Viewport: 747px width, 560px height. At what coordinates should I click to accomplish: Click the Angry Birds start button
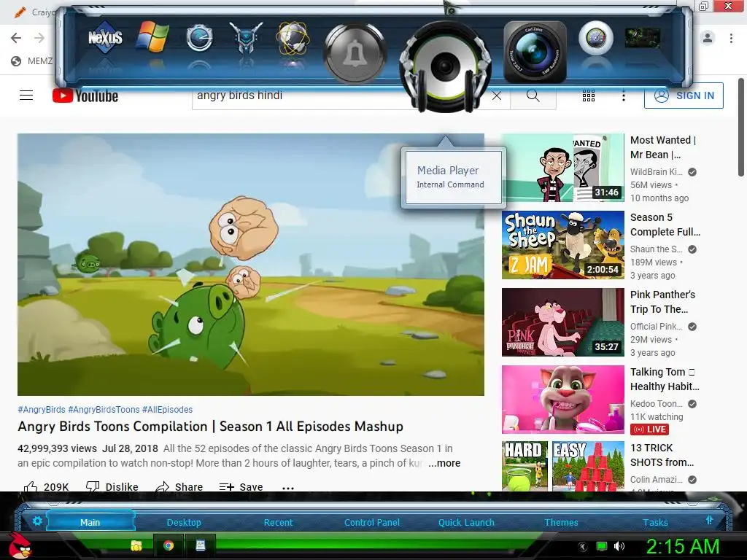(21, 545)
